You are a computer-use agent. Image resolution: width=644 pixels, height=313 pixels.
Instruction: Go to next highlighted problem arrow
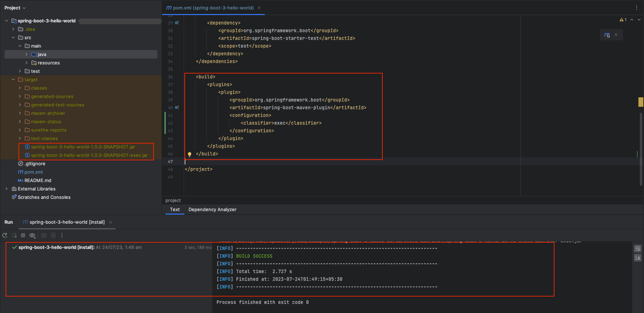coord(639,20)
